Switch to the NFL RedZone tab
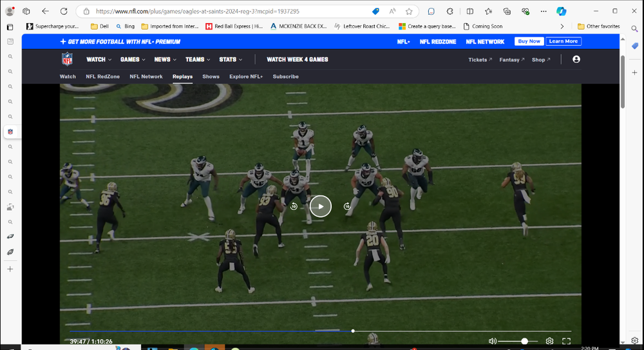The width and height of the screenshot is (644, 350). click(x=102, y=77)
